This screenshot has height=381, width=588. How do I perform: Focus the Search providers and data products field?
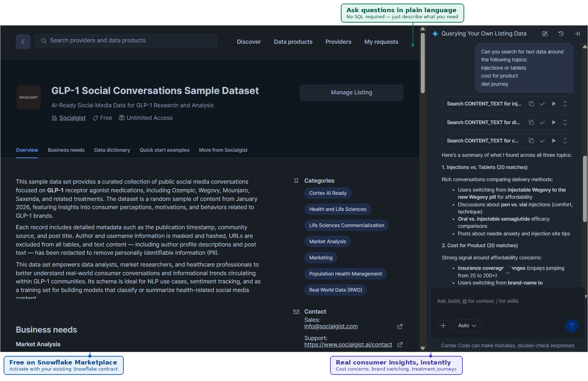(x=126, y=41)
